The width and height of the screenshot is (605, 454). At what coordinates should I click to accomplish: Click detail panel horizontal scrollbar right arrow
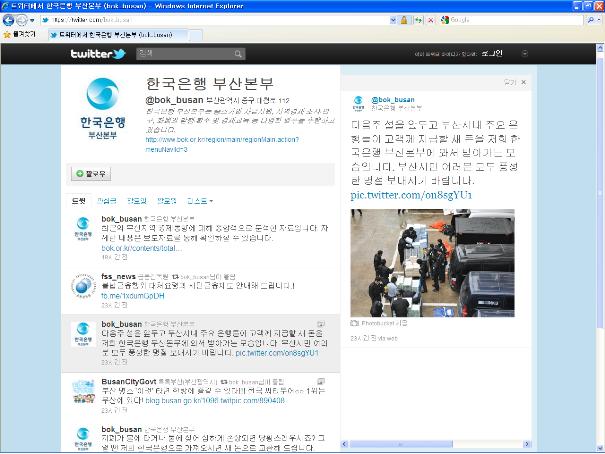pos(526,444)
